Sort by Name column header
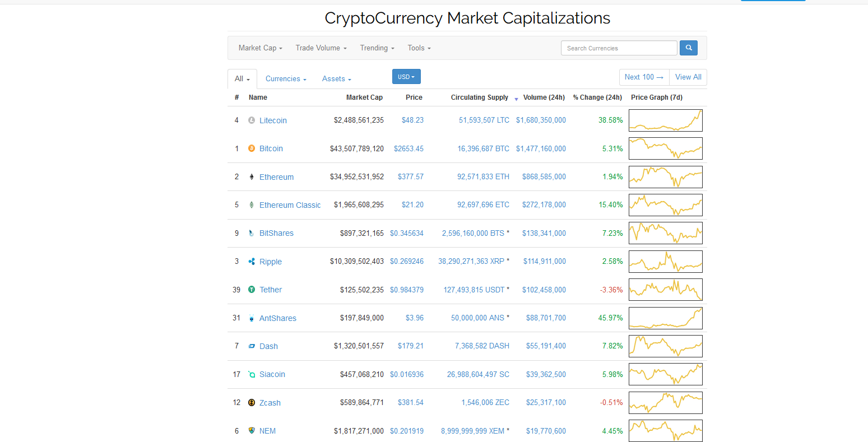This screenshot has width=868, height=442. [x=258, y=97]
